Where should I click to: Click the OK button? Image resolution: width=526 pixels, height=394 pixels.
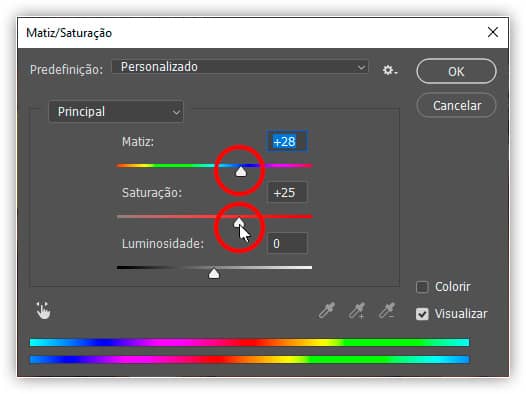tap(456, 71)
